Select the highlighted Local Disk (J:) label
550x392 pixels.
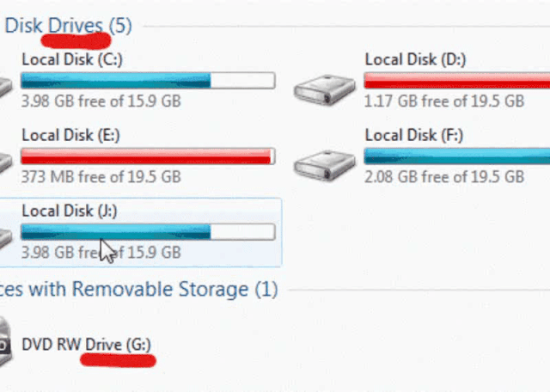(70, 211)
